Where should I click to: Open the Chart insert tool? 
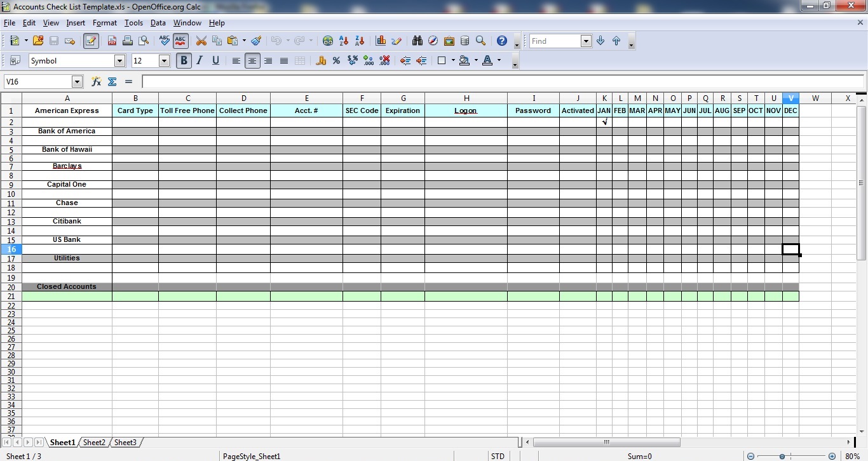point(381,41)
